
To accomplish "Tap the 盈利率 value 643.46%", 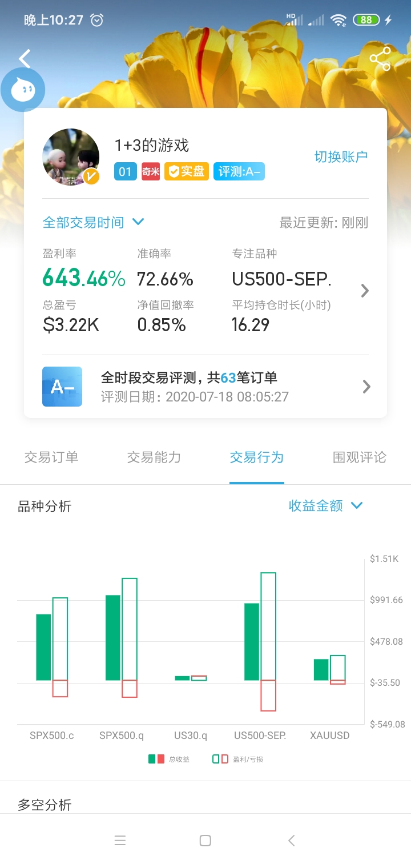I will [84, 279].
